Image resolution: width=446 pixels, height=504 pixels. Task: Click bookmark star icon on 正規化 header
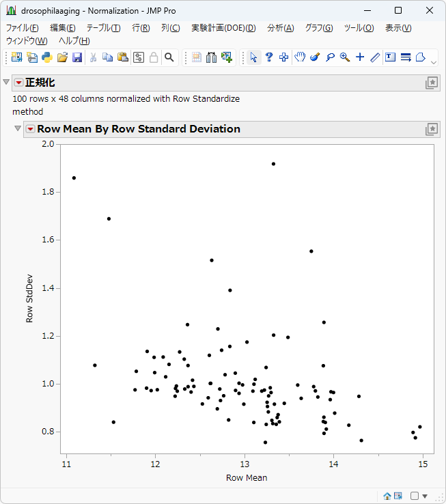pos(432,83)
